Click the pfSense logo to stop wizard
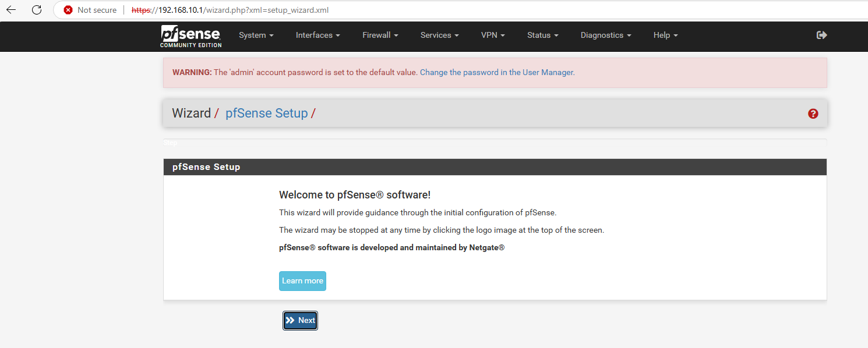This screenshot has width=868, height=348. click(x=191, y=36)
